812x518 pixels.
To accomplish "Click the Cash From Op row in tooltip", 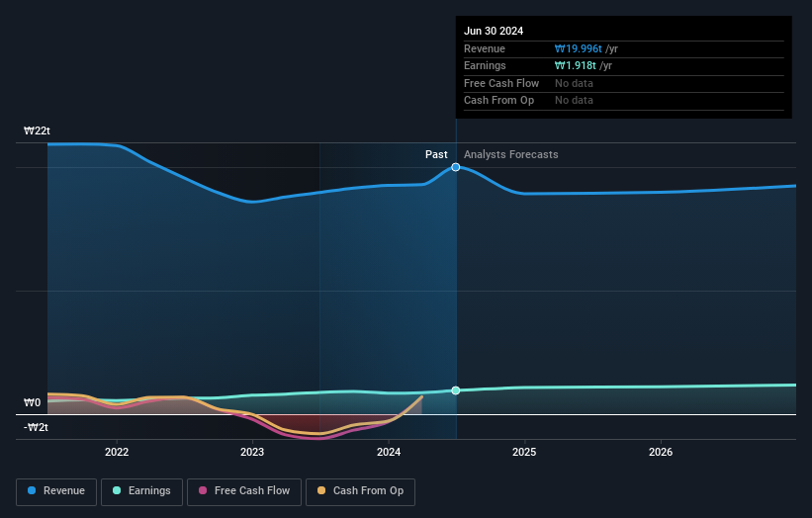I will click(x=623, y=101).
